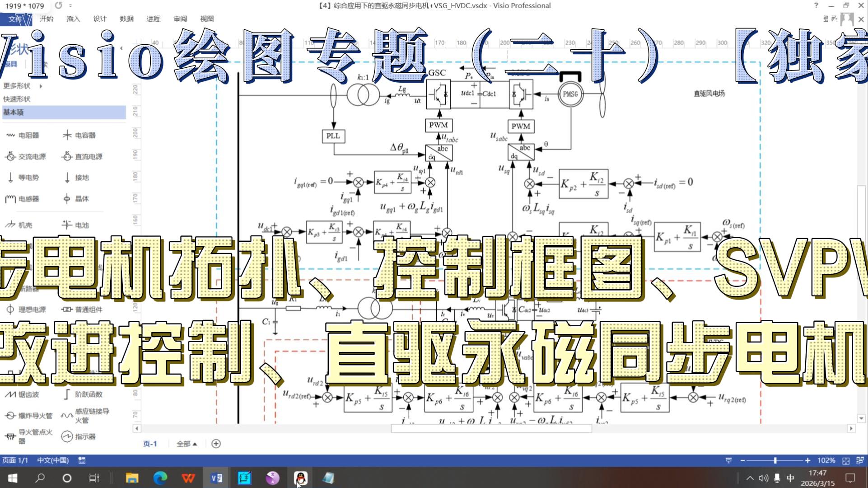
Task: Fit page to current window icon
Action: pos(846,460)
